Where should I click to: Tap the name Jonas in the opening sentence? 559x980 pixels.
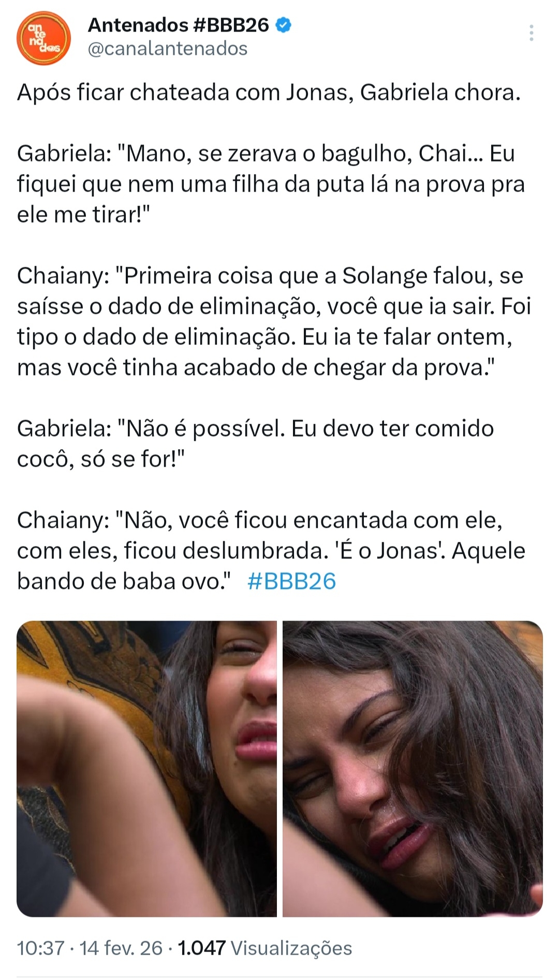tap(319, 93)
